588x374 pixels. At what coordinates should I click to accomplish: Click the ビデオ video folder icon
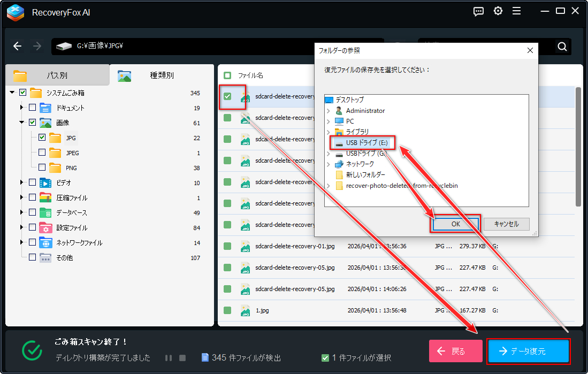click(45, 182)
